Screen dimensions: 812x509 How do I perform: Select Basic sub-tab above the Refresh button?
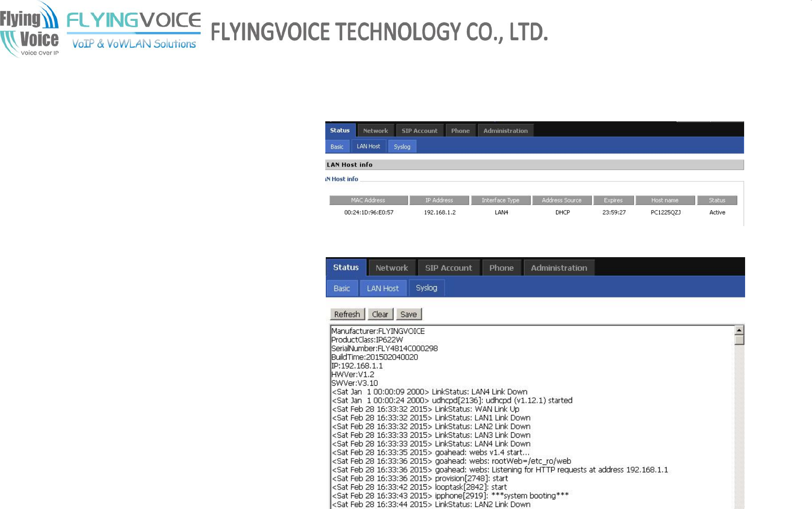tap(342, 288)
